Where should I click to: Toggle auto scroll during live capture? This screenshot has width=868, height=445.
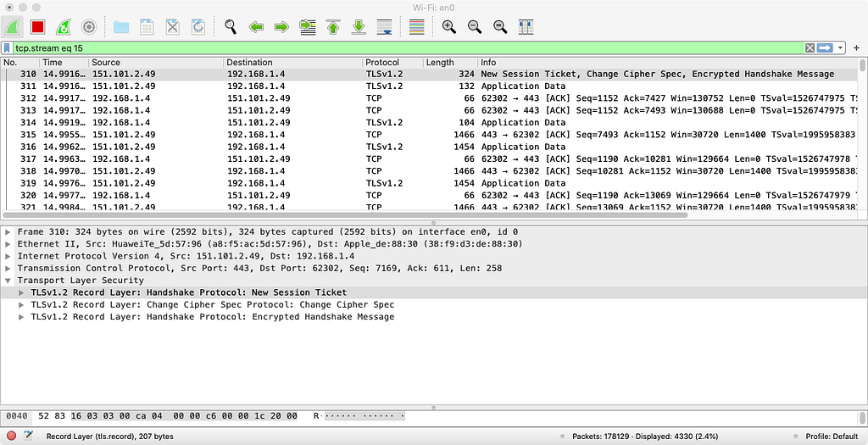(x=384, y=26)
